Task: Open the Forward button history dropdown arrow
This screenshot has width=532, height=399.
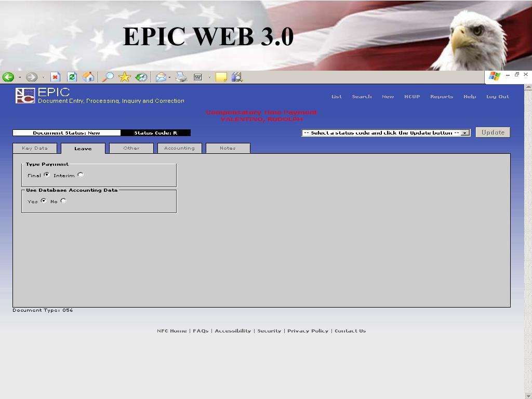Action: 44,78
